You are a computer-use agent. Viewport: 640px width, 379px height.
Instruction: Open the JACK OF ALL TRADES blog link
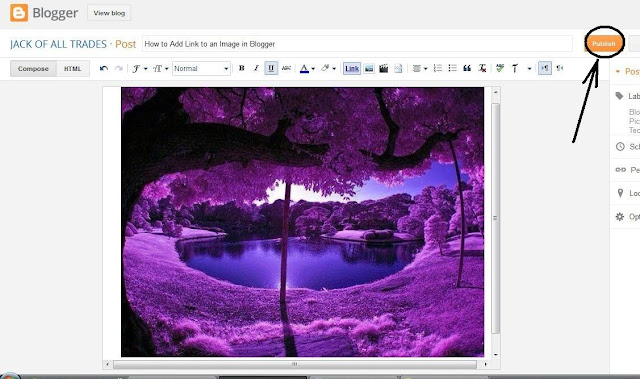(x=58, y=44)
